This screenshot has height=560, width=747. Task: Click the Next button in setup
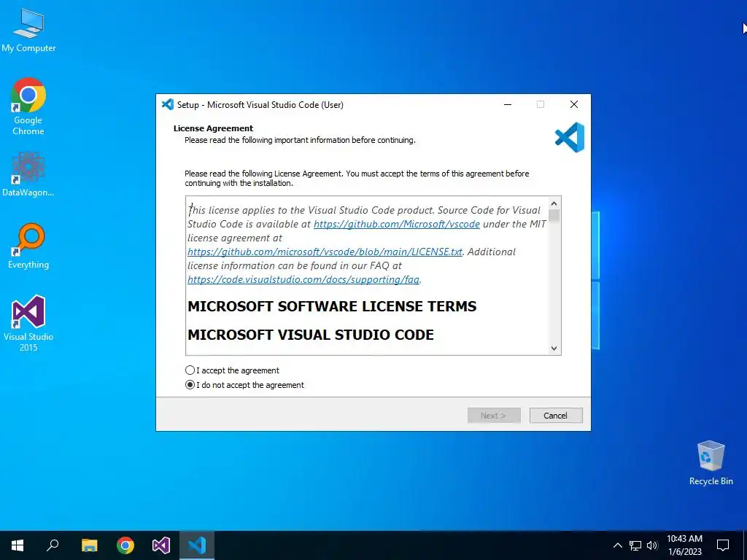point(494,416)
